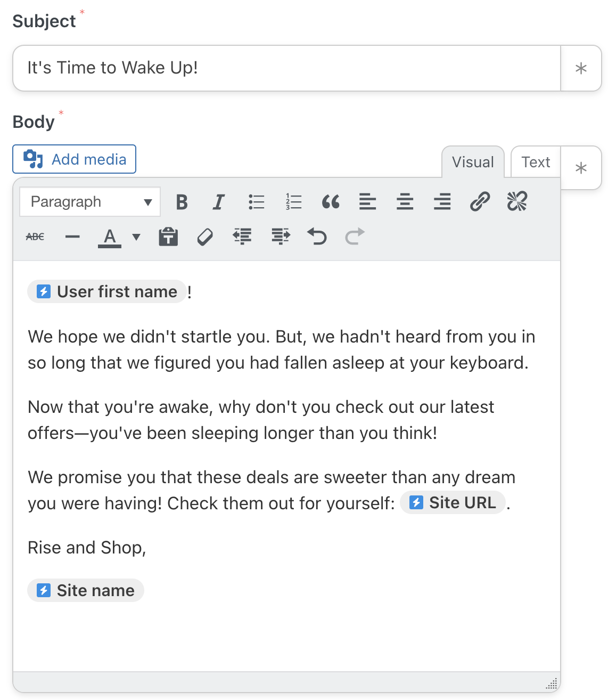Expand the text color picker arrow
Image resolution: width=608 pixels, height=700 pixels.
coord(136,237)
